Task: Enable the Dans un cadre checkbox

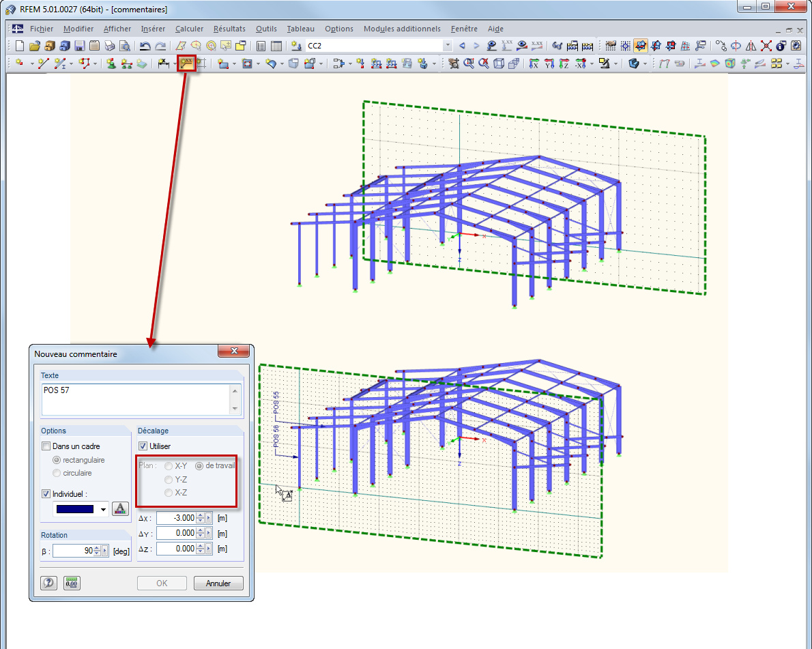Action: point(46,446)
